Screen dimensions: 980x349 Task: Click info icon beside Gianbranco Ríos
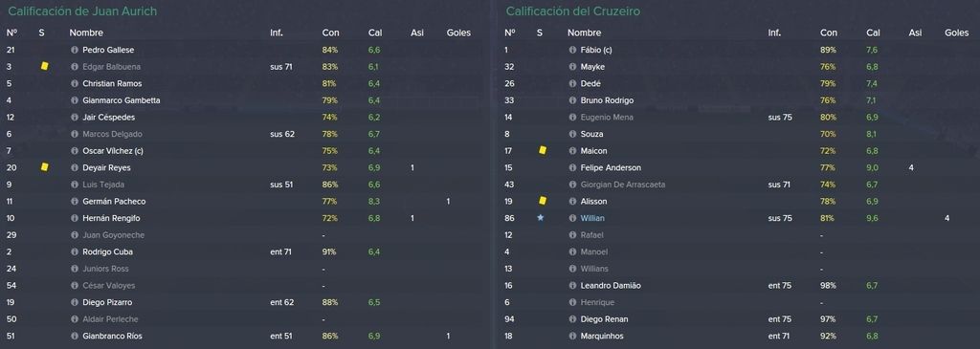75,337
